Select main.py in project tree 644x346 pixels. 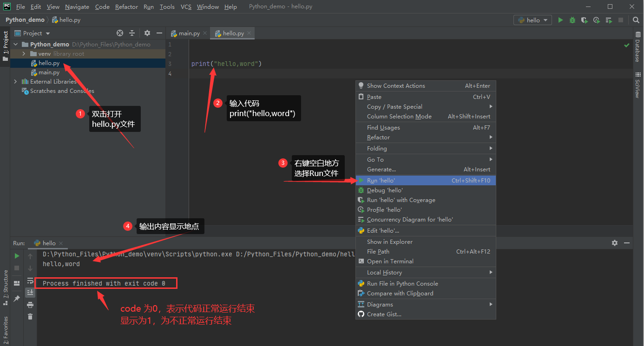49,72
